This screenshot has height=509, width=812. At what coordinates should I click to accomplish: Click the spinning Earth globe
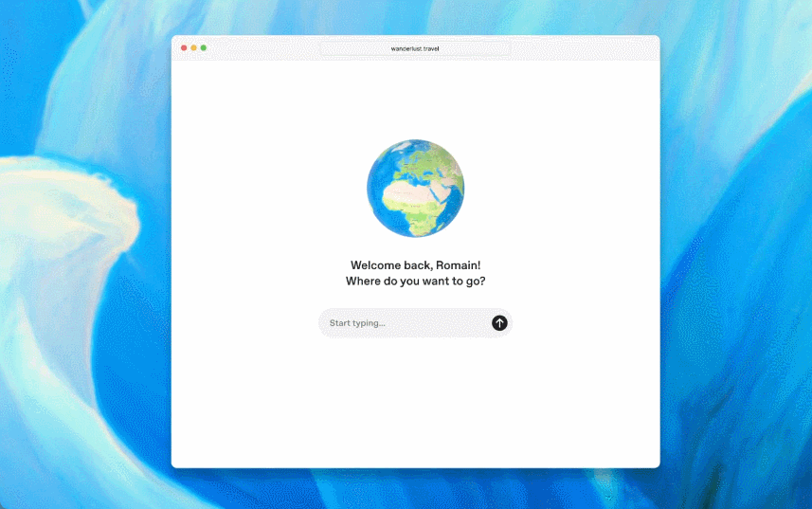[x=415, y=189]
